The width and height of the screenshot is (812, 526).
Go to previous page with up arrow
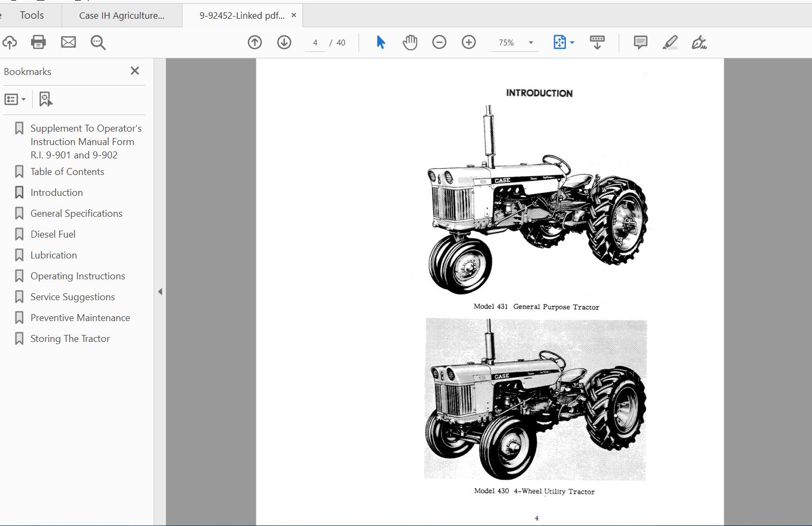click(255, 42)
